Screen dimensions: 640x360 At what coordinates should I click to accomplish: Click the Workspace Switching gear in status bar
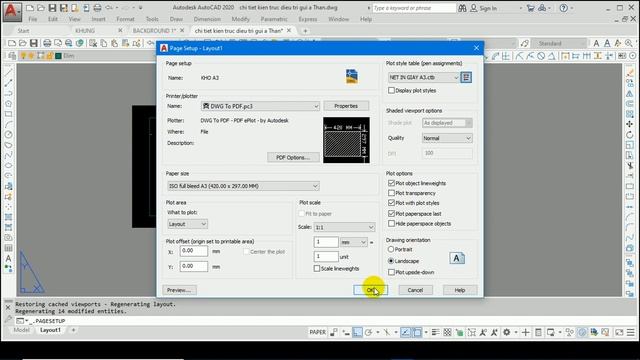pyautogui.click(x=507, y=332)
